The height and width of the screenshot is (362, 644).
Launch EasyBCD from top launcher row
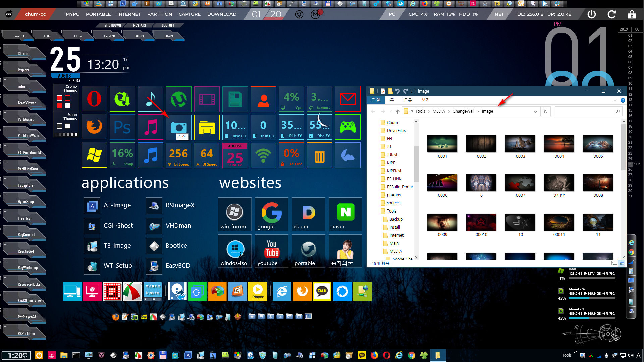(x=109, y=36)
